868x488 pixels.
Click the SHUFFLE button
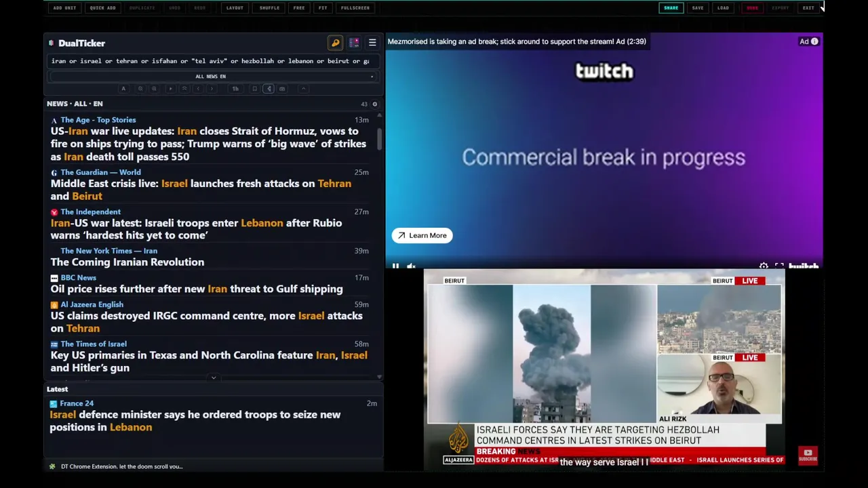(x=269, y=8)
